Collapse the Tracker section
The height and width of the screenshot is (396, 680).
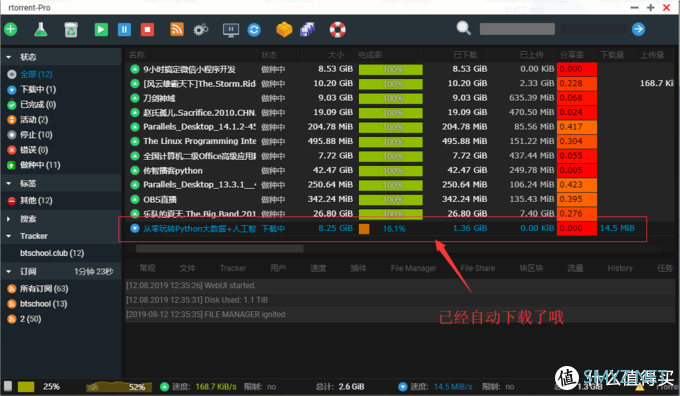point(8,236)
